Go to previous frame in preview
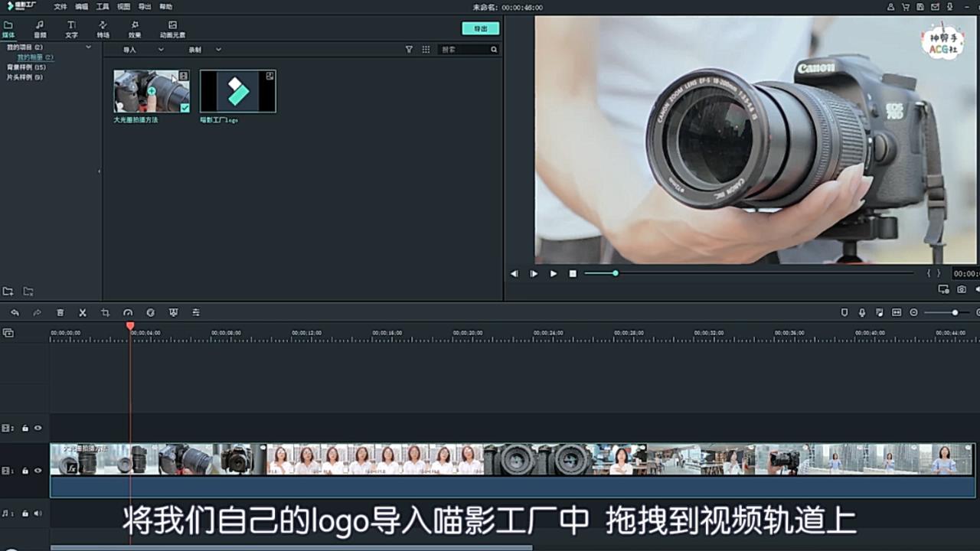This screenshot has height=551, width=980. pos(514,273)
